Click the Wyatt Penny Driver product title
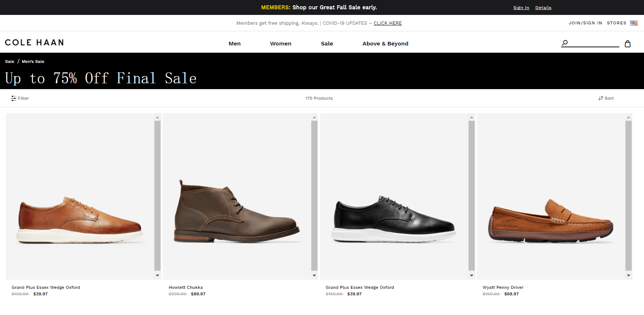Screen dimensions: 644x315 (x=503, y=287)
